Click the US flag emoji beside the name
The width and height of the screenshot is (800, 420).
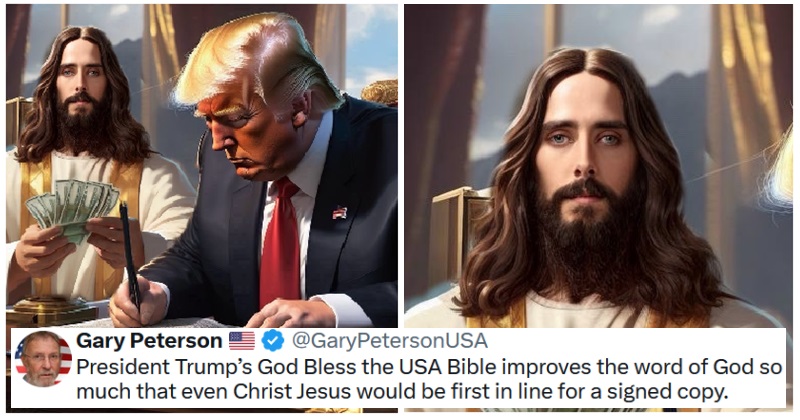(x=242, y=341)
